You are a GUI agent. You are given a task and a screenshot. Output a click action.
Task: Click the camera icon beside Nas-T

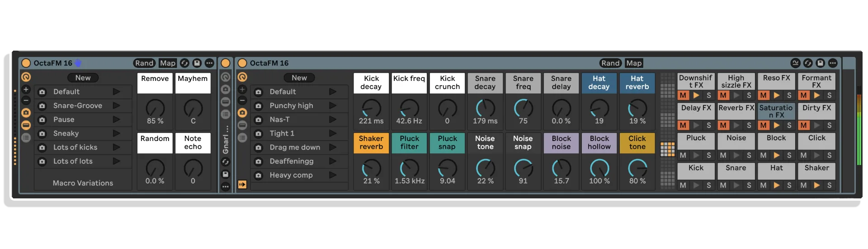tap(259, 120)
